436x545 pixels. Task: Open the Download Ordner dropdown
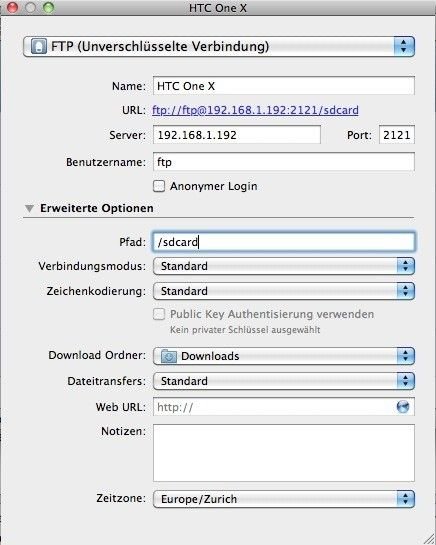click(x=284, y=356)
